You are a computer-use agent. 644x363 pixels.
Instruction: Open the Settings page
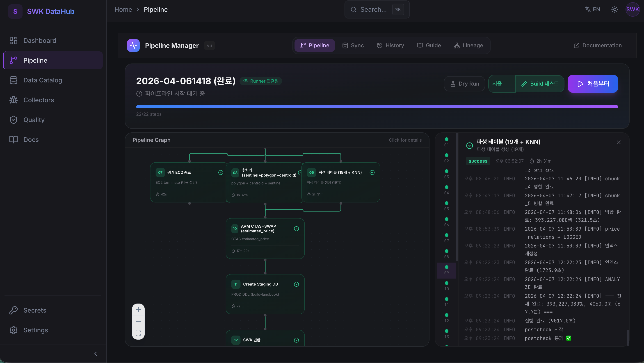click(53, 330)
